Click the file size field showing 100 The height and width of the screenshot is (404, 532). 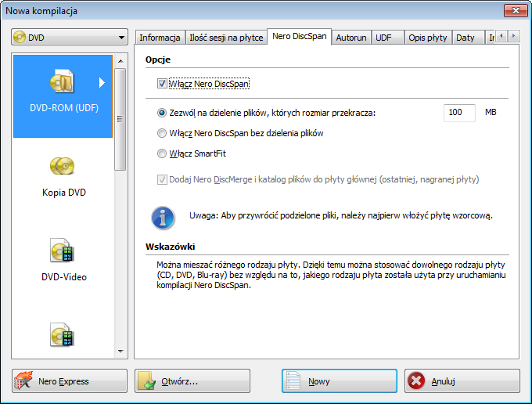coord(459,113)
